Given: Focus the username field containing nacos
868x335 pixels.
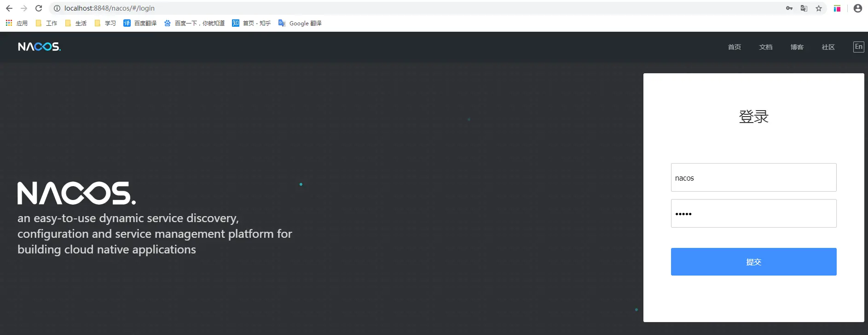Looking at the screenshot, I should point(754,177).
